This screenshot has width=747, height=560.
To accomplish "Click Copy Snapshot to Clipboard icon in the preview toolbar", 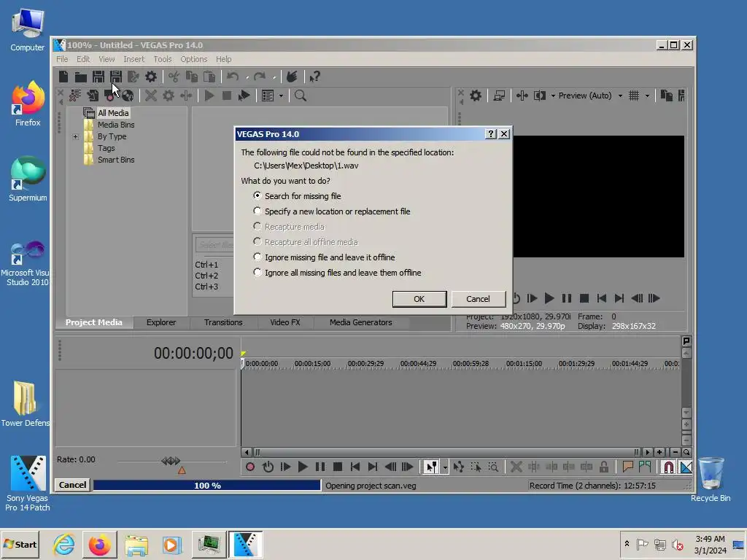I will pos(667,96).
